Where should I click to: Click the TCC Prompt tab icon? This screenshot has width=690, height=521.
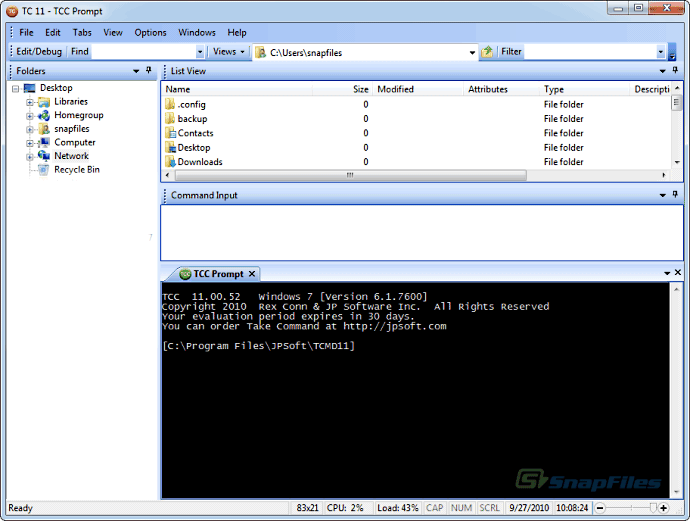(185, 274)
